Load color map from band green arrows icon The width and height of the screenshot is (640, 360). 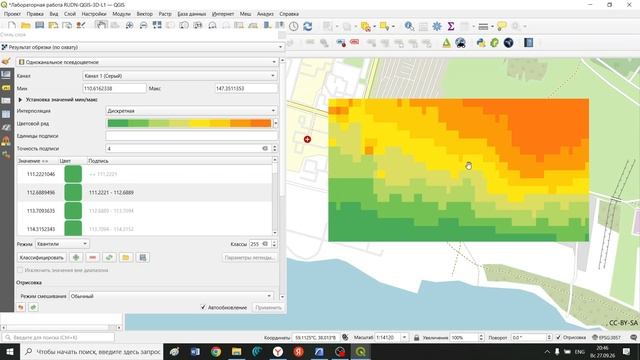pyautogui.click(x=109, y=258)
